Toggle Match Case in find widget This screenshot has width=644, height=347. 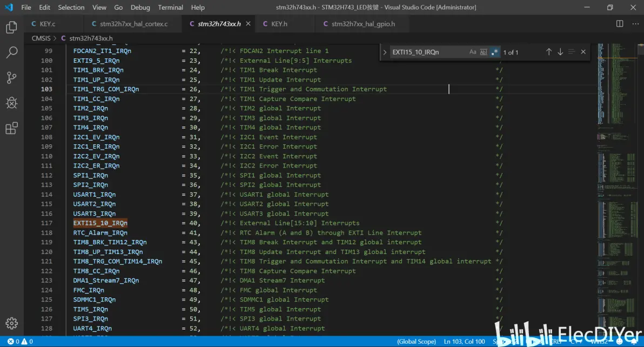pyautogui.click(x=473, y=52)
